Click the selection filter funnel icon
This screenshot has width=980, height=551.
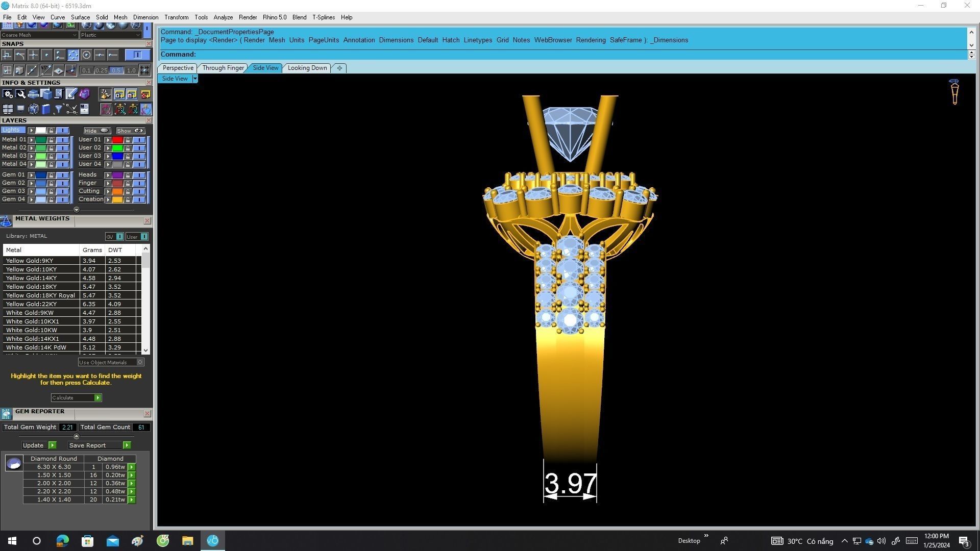[x=58, y=109]
